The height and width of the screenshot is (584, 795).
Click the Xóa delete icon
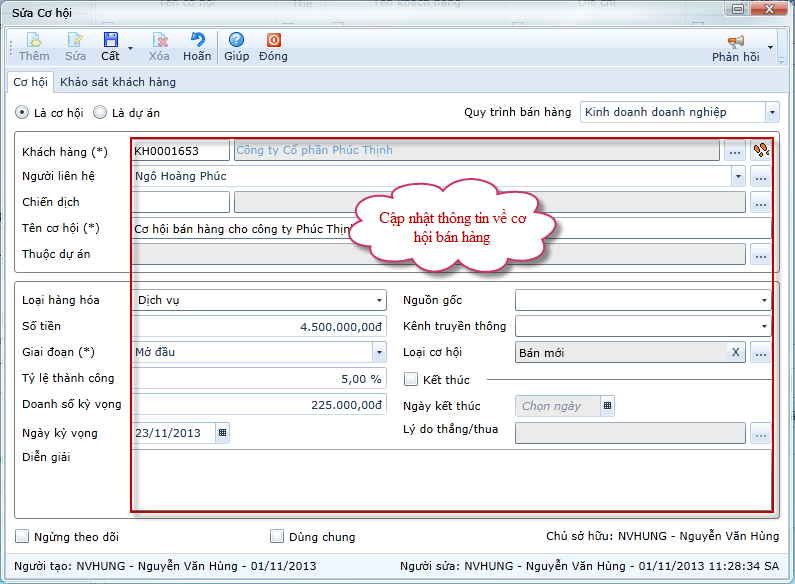[159, 41]
